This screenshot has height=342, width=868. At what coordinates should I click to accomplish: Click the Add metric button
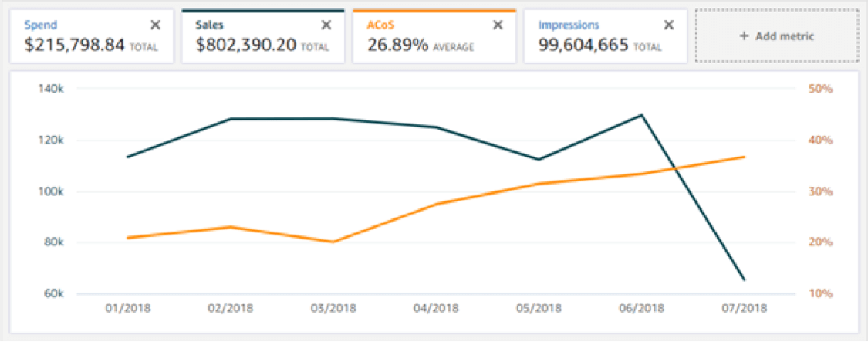click(777, 36)
